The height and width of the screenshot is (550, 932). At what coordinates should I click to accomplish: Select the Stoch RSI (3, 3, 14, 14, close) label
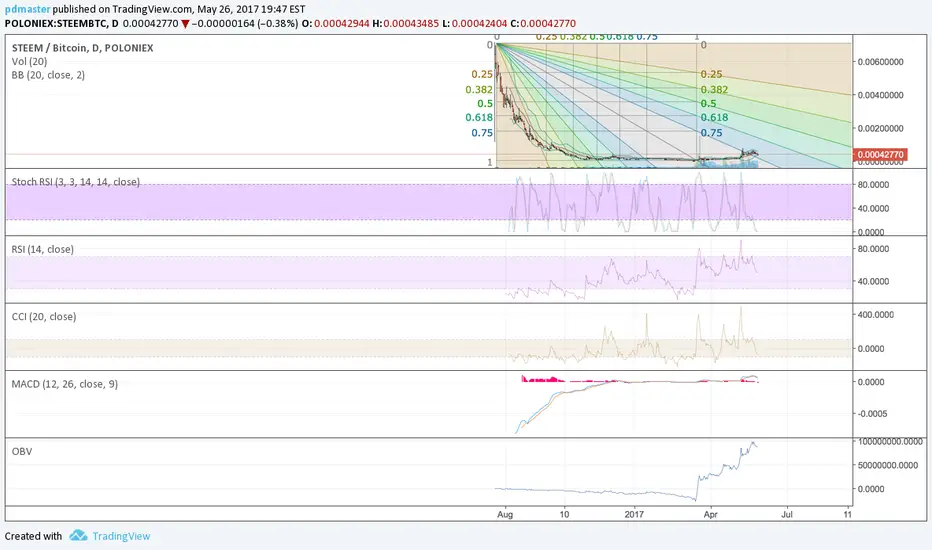click(x=75, y=182)
